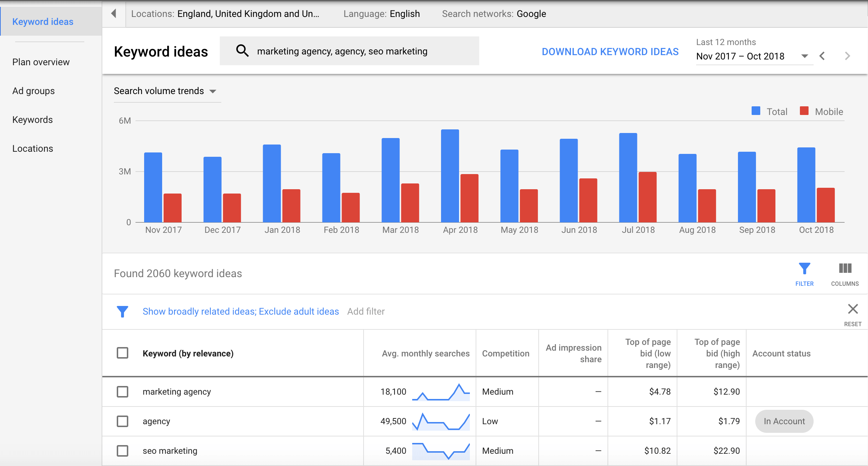Navigate to the Plan overview section
The height and width of the screenshot is (466, 868).
click(x=40, y=62)
